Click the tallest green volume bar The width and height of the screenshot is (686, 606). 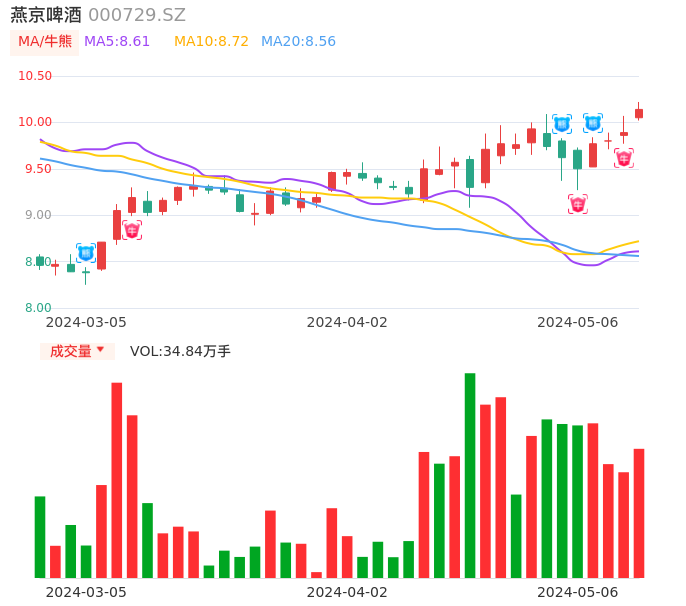[x=470, y=476]
